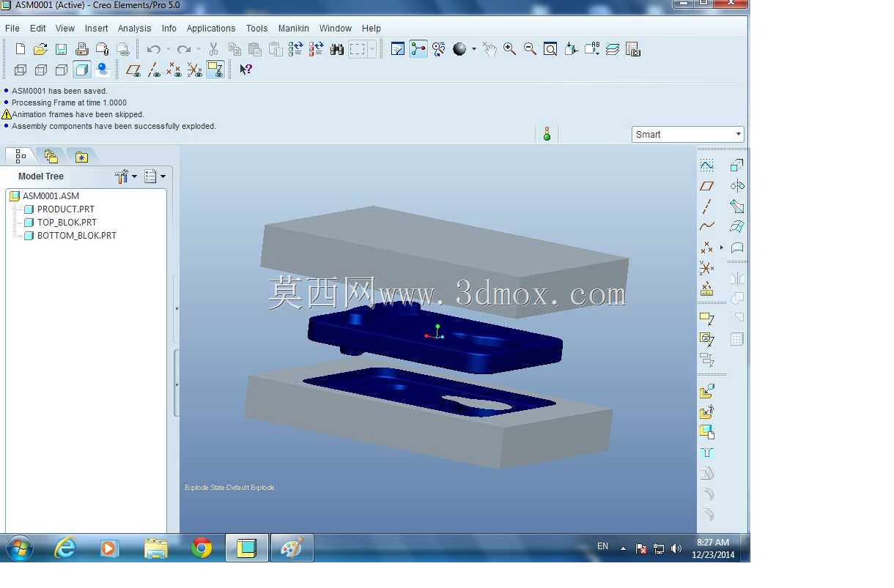This screenshot has width=894, height=588.
Task: Create a new file with New icon
Action: click(21, 49)
